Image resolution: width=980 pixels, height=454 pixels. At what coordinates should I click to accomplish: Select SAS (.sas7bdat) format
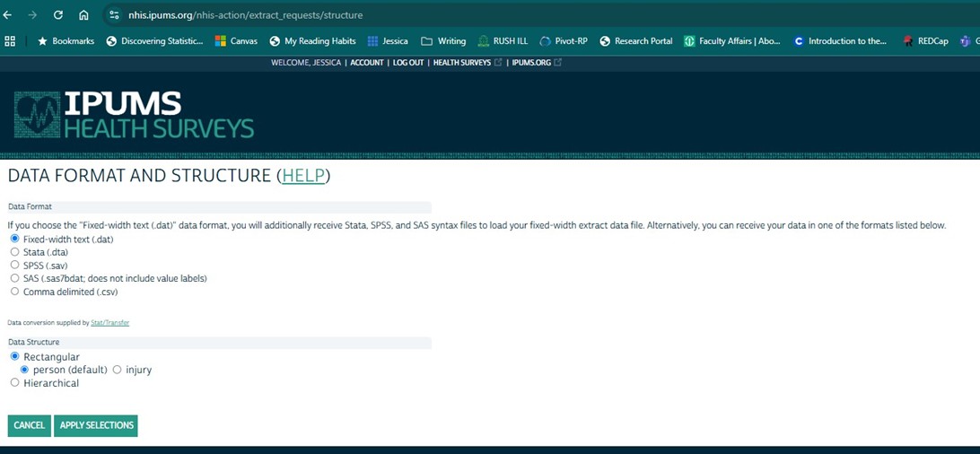15,278
